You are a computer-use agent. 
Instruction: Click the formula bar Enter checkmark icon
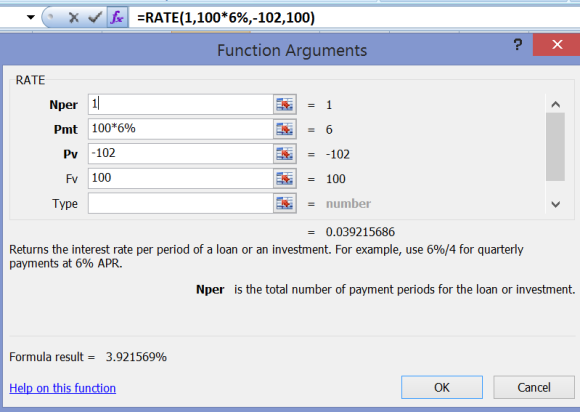pyautogui.click(x=95, y=17)
